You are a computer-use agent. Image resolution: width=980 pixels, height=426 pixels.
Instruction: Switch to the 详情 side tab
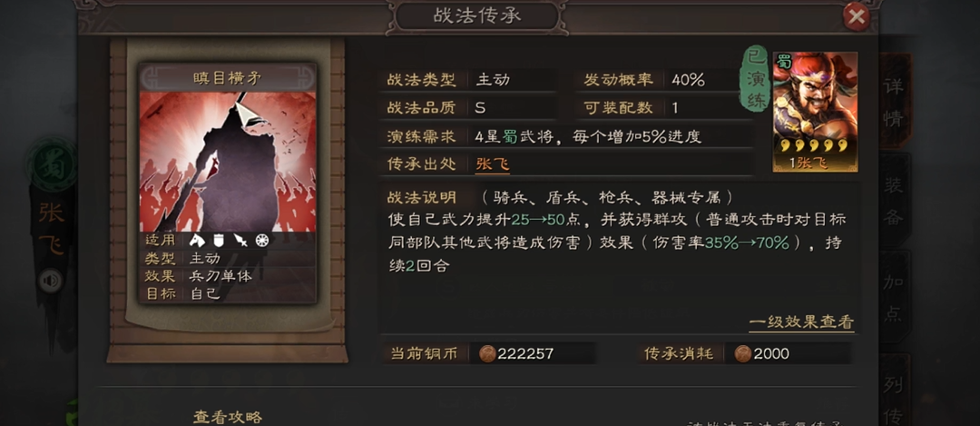(895, 101)
